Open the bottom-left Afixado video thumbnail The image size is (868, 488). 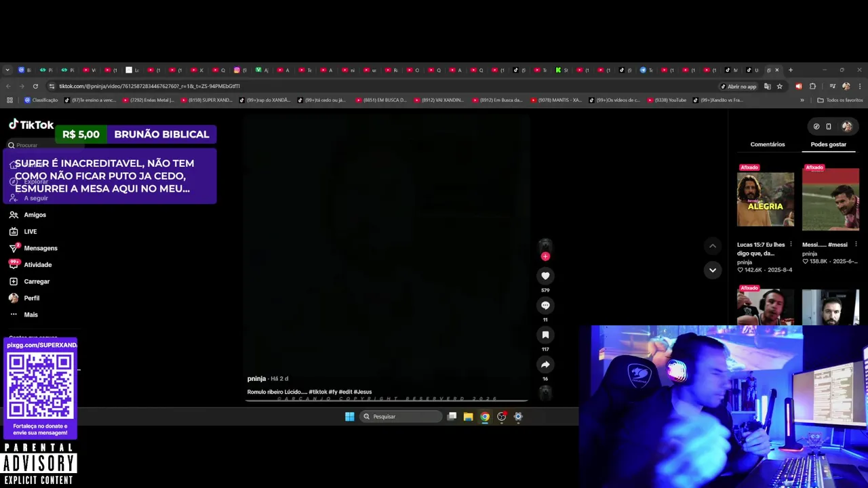click(766, 307)
